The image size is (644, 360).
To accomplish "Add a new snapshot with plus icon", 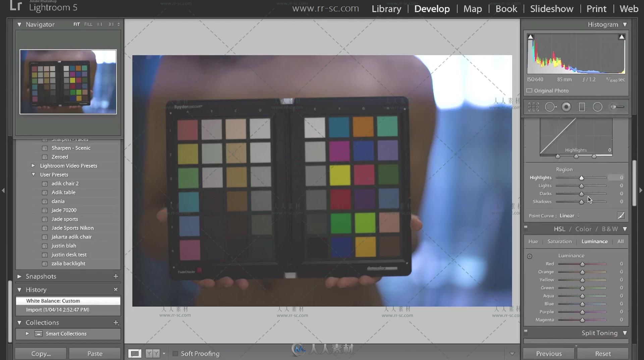I will point(116,276).
